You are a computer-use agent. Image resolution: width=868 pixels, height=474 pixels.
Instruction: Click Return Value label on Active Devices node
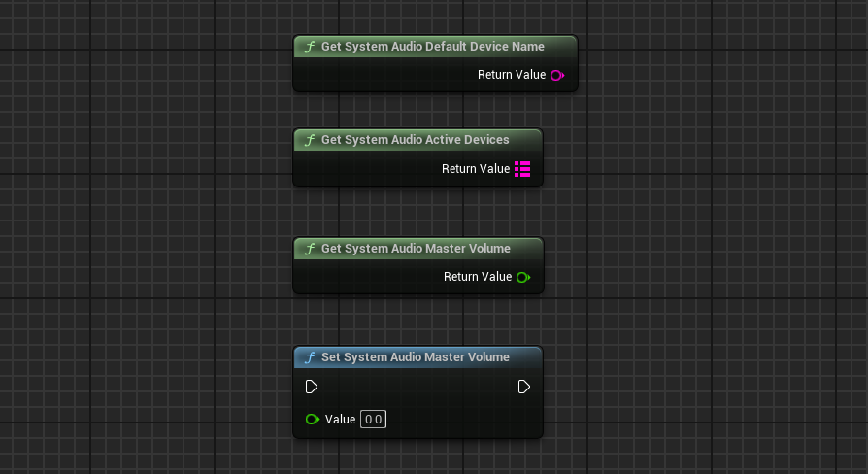[x=476, y=169]
